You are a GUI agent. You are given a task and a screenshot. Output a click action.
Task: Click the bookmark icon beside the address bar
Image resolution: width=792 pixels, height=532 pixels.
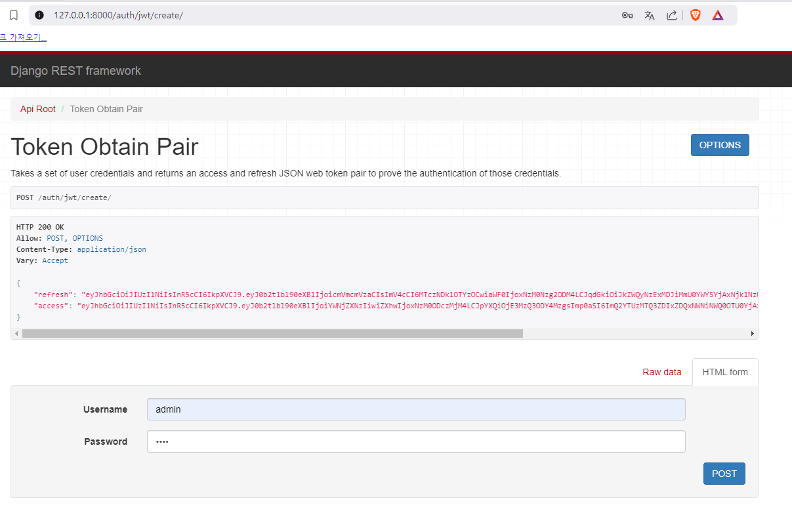[14, 15]
